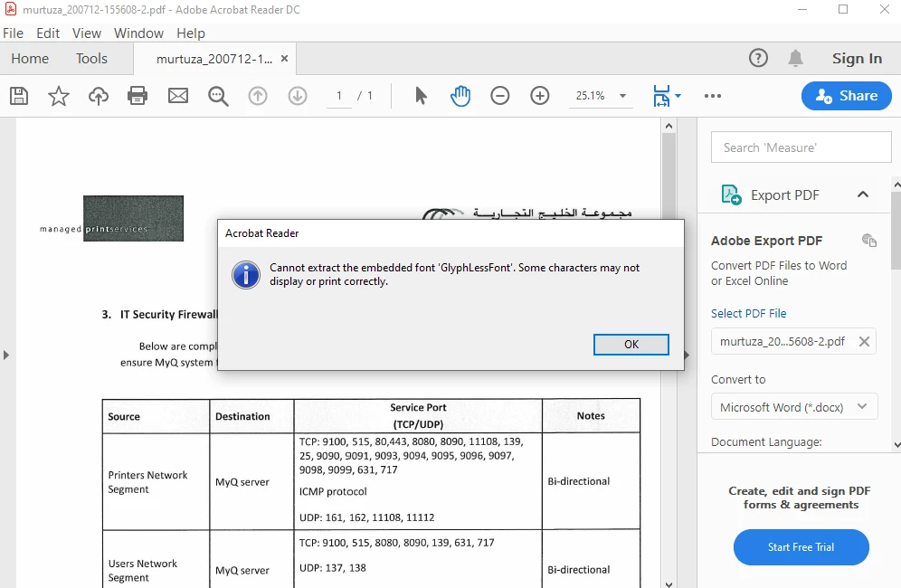This screenshot has width=901, height=588.
Task: Click the 'Document Language:' label
Action: [766, 442]
